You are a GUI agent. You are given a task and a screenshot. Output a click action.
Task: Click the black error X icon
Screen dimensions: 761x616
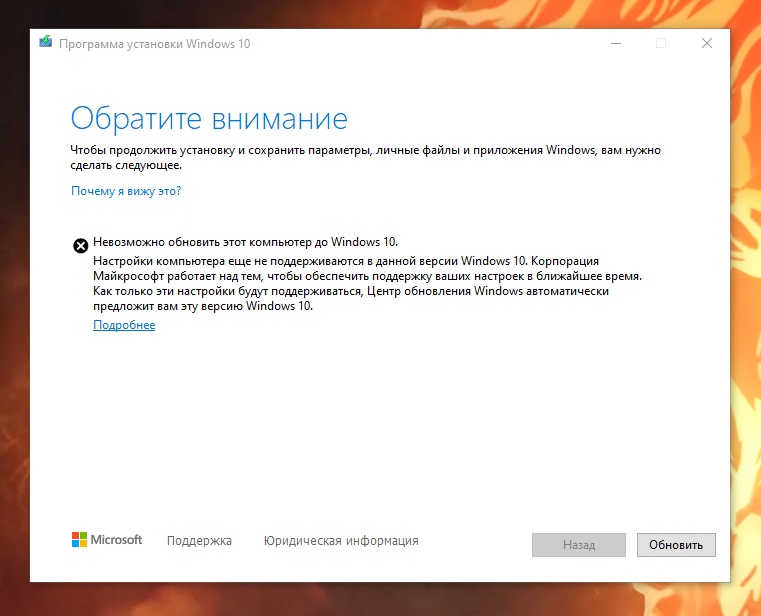pos(81,246)
